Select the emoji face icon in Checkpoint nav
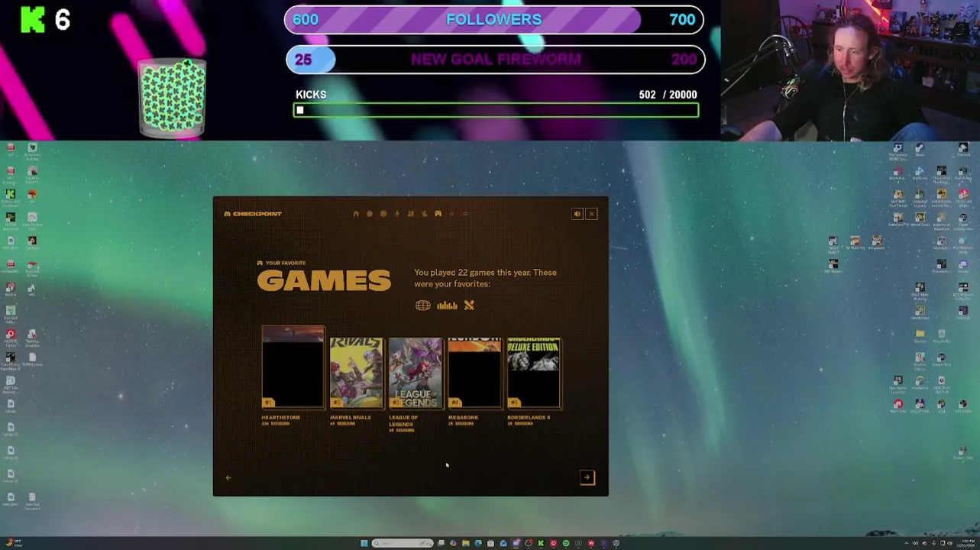This screenshot has width=980, height=550. [383, 214]
